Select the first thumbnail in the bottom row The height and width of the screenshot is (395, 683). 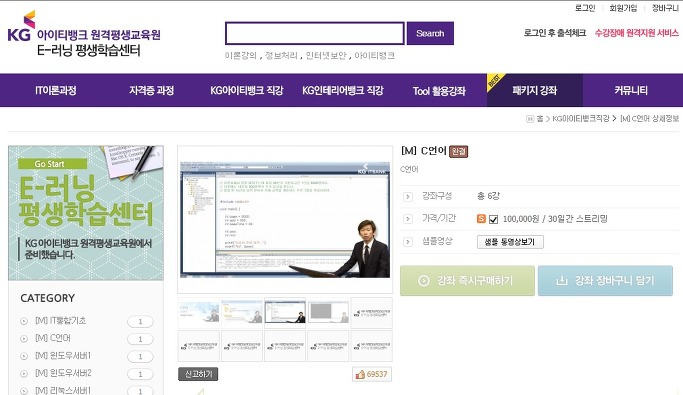[x=199, y=346]
